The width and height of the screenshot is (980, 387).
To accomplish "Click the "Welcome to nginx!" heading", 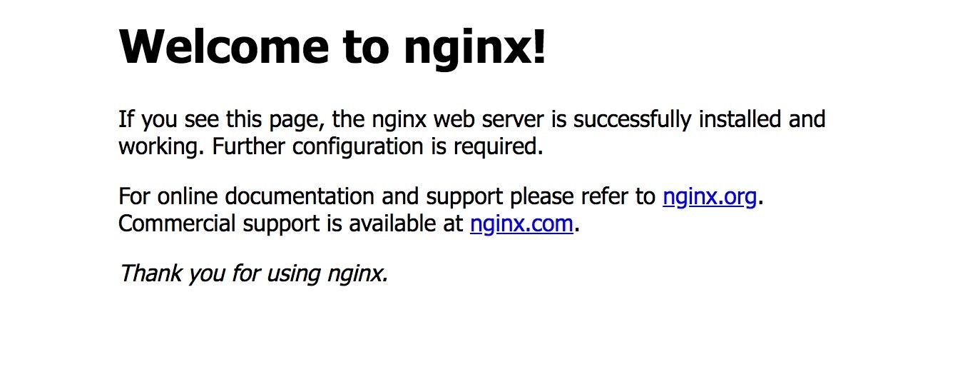I will (332, 47).
